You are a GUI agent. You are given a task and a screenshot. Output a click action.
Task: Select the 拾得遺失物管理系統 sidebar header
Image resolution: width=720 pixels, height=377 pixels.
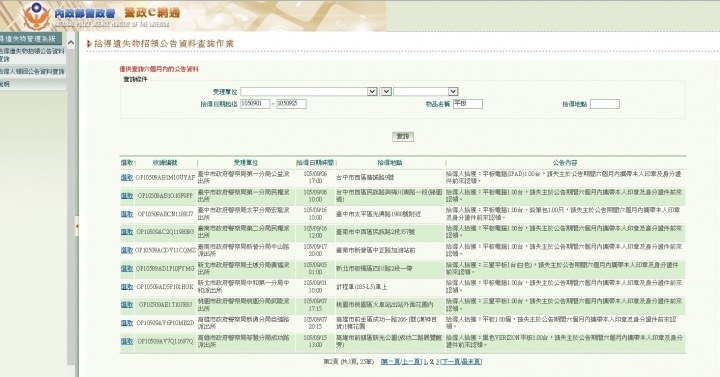coord(30,39)
